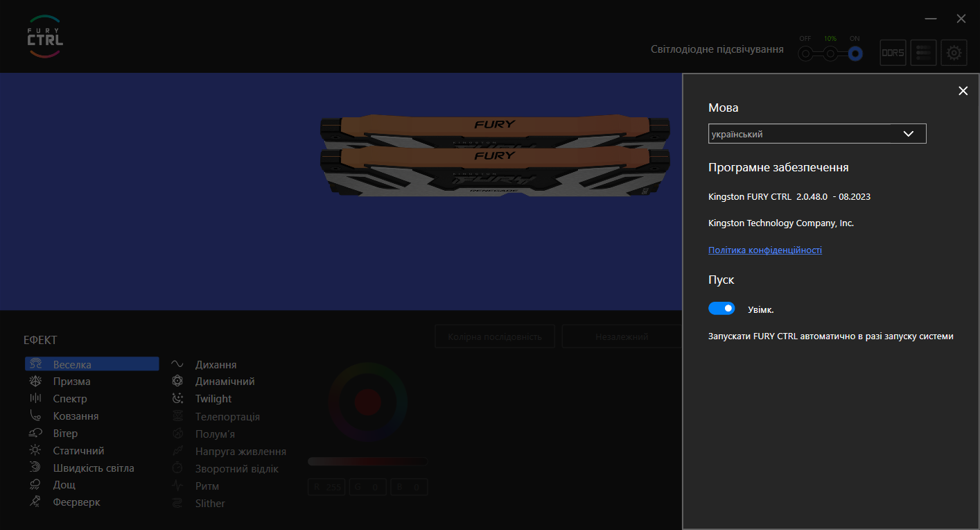Open the list view icon next to DDR5
This screenshot has width=980, height=530.
coord(923,53)
